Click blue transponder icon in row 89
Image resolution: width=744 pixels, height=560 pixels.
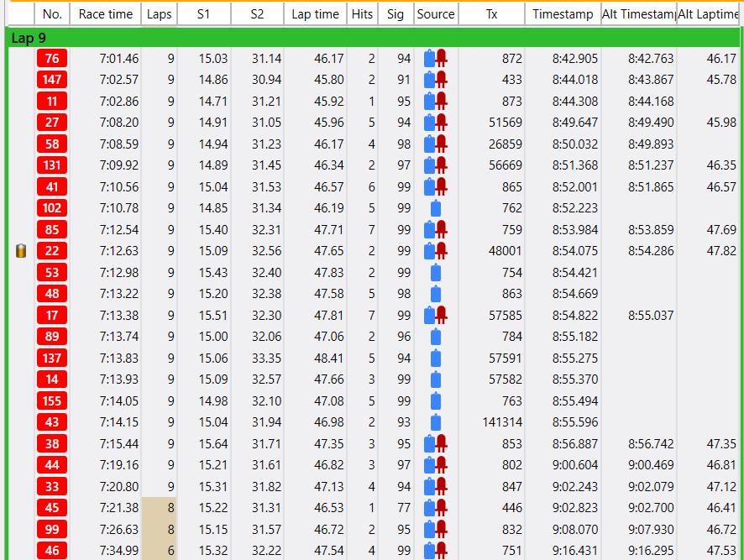[x=436, y=337]
